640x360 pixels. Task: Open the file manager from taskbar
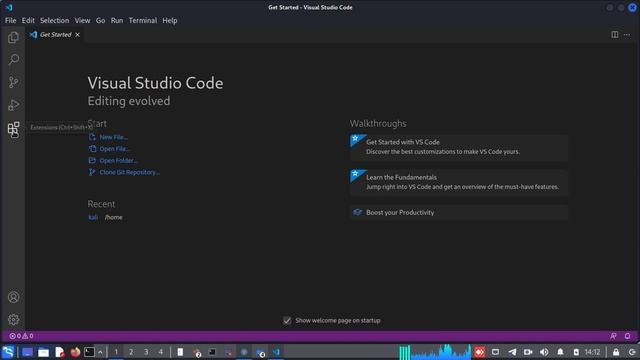pos(43,352)
